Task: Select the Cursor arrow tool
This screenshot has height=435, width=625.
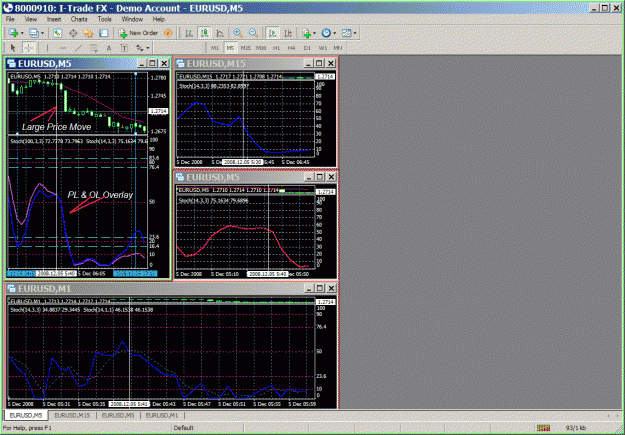Action: click(x=13, y=48)
